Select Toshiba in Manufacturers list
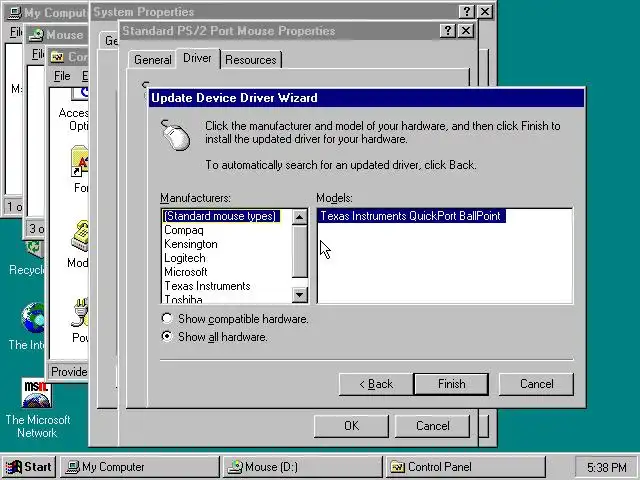The width and height of the screenshot is (640, 480). (183, 299)
